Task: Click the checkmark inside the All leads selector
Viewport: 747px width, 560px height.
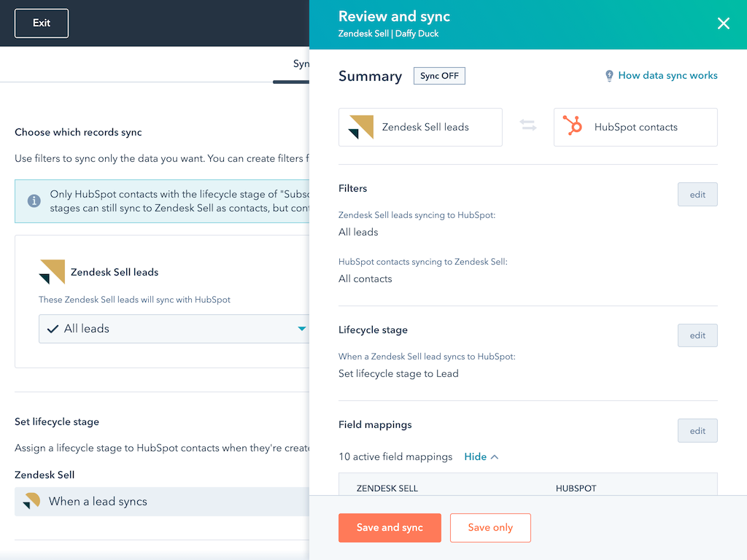Action: 52,329
